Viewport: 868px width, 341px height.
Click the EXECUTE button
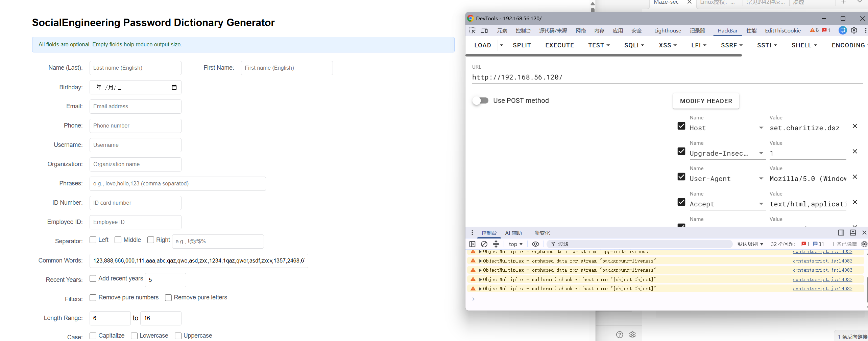[x=559, y=45]
